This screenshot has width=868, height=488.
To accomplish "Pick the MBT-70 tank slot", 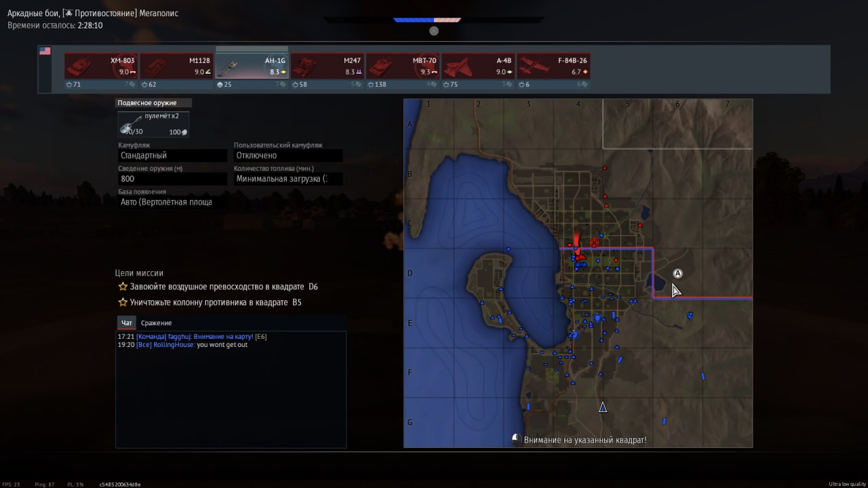I will point(403,66).
